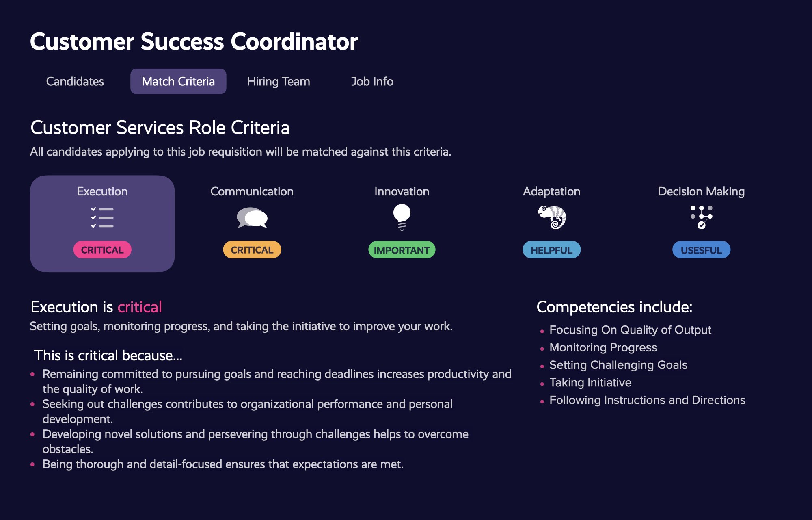This screenshot has width=812, height=520.
Task: Click the pink 'critical' word in heading
Action: click(140, 307)
